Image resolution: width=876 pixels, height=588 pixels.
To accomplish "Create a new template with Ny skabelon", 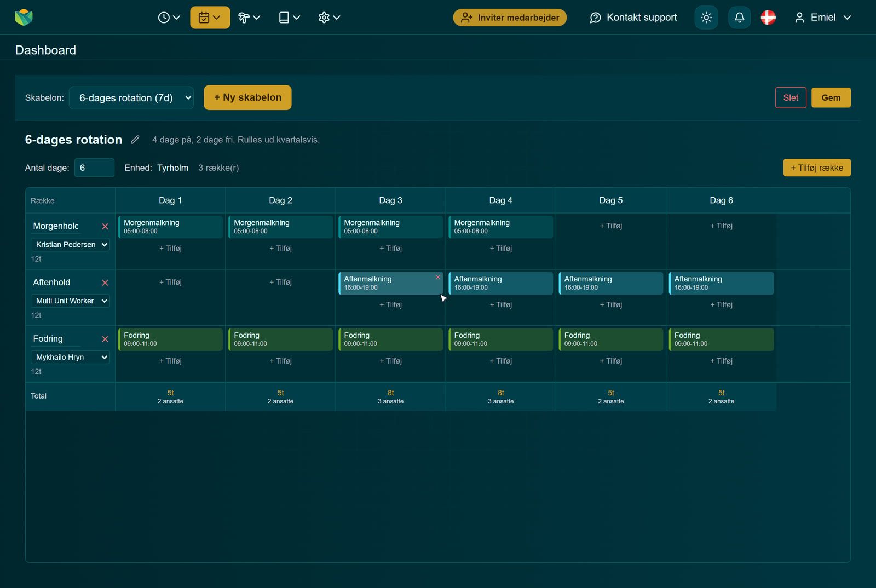I will click(247, 97).
